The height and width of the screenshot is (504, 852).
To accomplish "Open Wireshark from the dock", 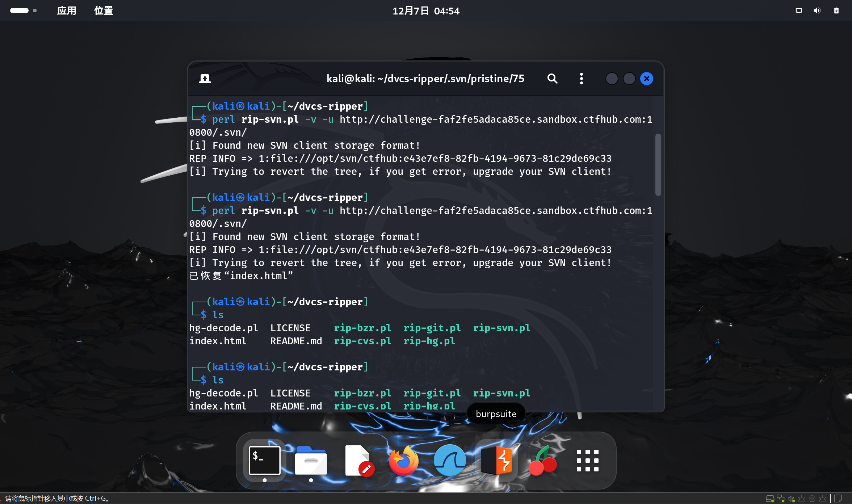I will pyautogui.click(x=450, y=461).
